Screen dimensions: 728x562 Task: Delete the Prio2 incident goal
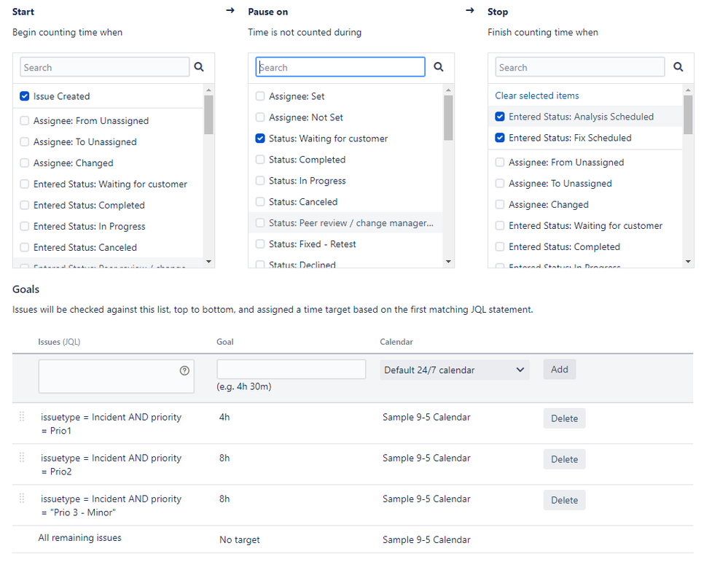coord(564,459)
